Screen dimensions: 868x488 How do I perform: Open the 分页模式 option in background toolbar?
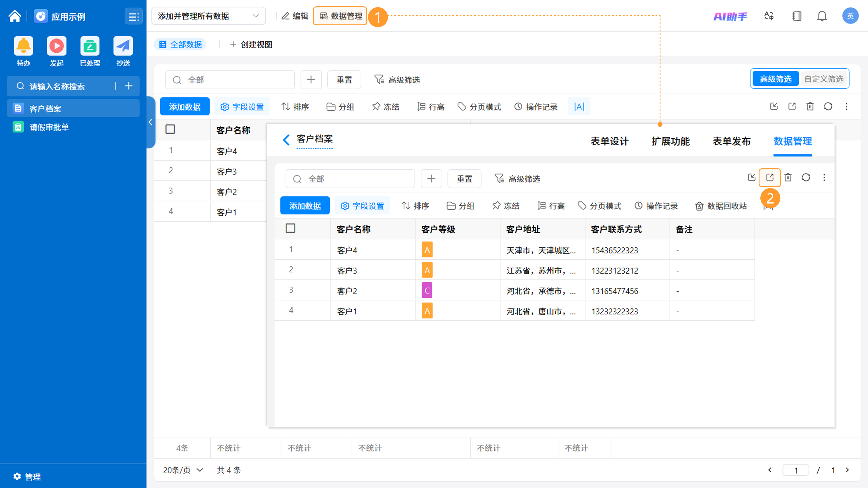coord(479,107)
